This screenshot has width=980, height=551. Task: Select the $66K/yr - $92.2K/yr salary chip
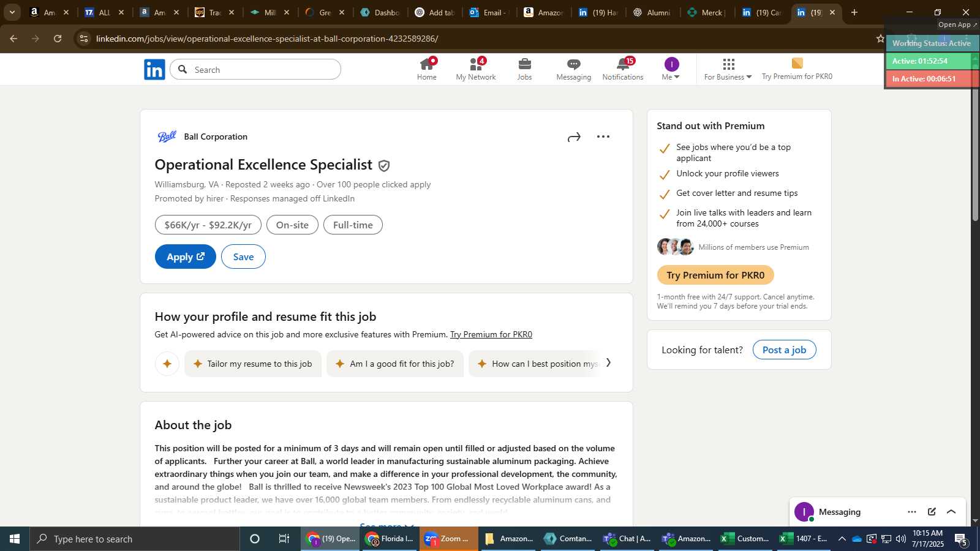[x=208, y=225]
